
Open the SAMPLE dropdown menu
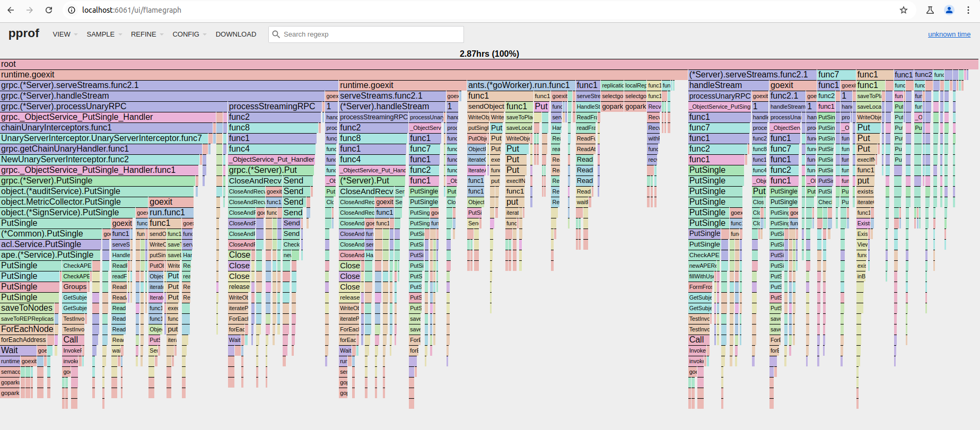coord(104,34)
